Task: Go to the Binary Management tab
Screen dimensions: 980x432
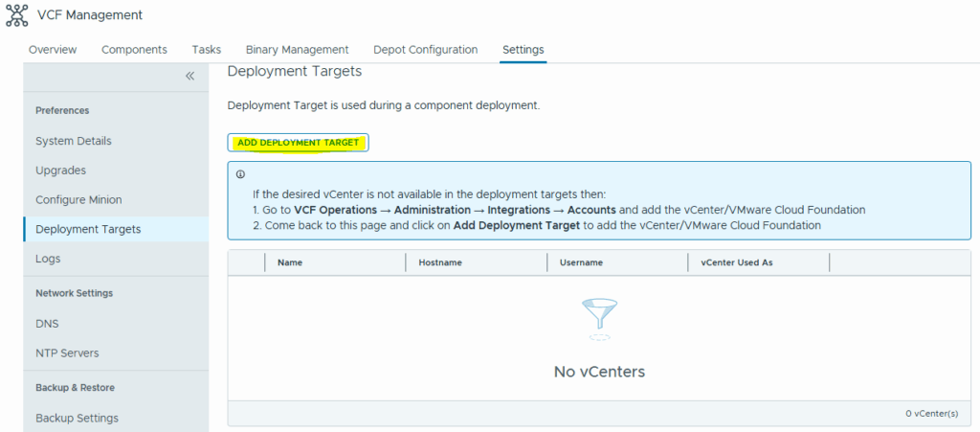Action: pos(297,50)
